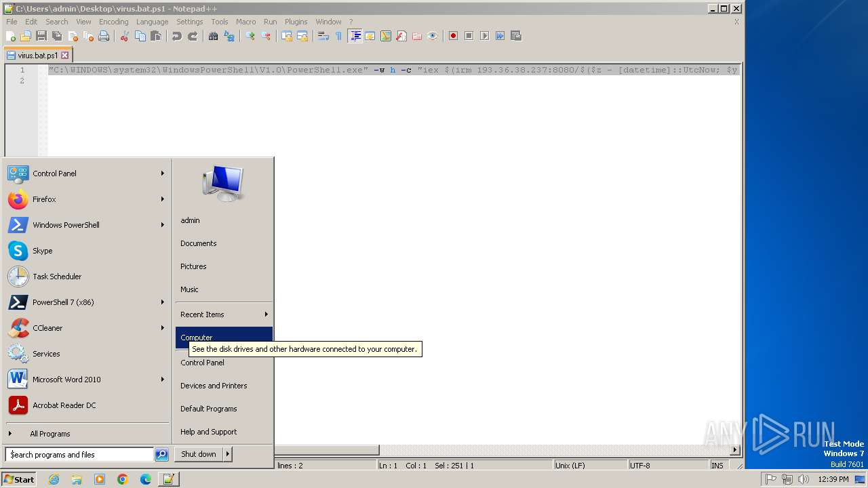The width and height of the screenshot is (868, 488).
Task: Click the Copy toolbar icon
Action: point(140,36)
